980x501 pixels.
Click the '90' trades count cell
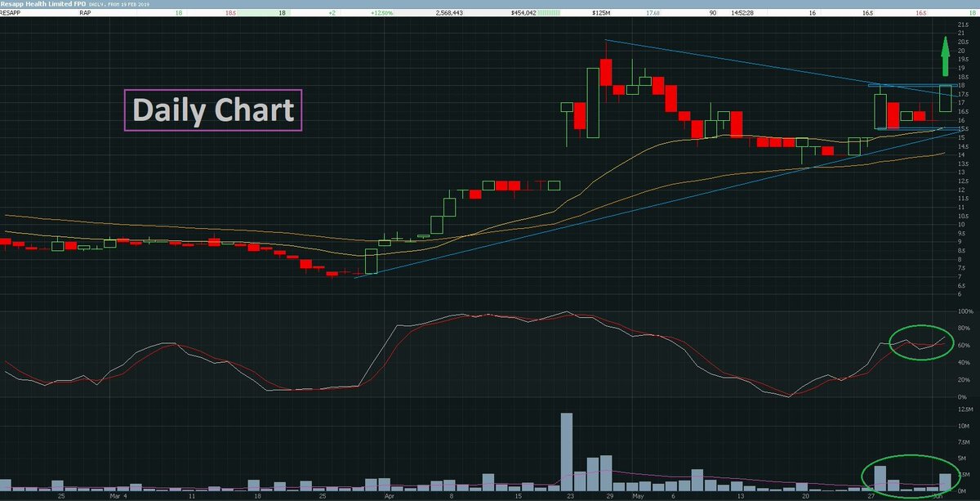[x=713, y=13]
